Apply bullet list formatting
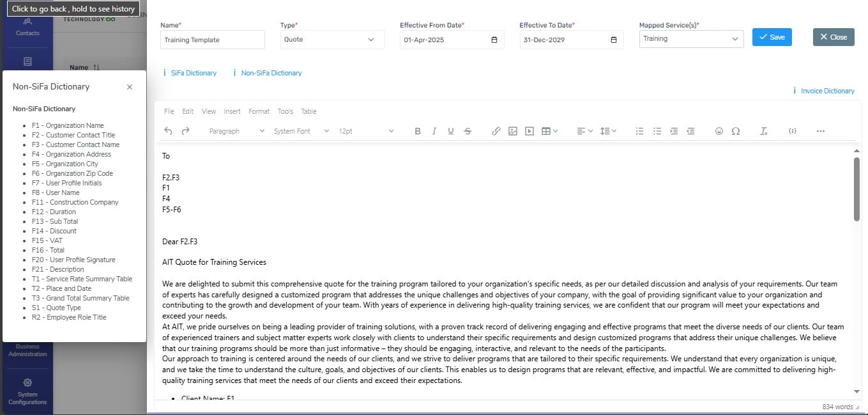868x415 pixels. [657, 131]
